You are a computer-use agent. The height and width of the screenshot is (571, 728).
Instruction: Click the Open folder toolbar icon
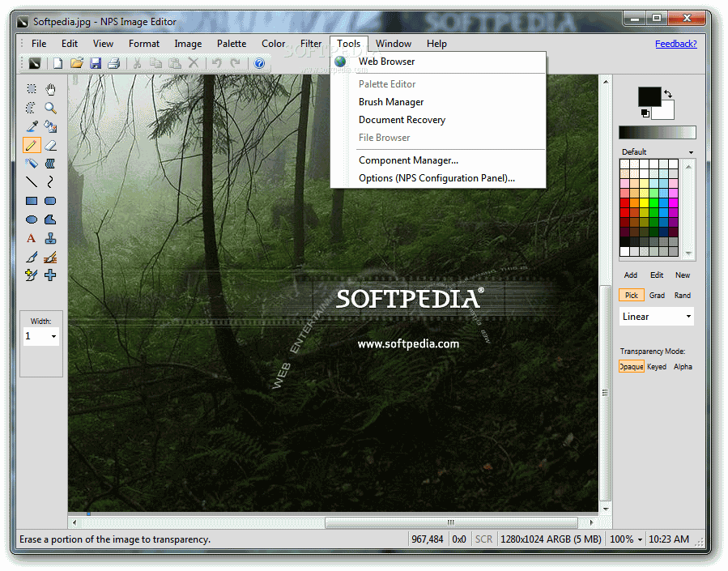77,63
